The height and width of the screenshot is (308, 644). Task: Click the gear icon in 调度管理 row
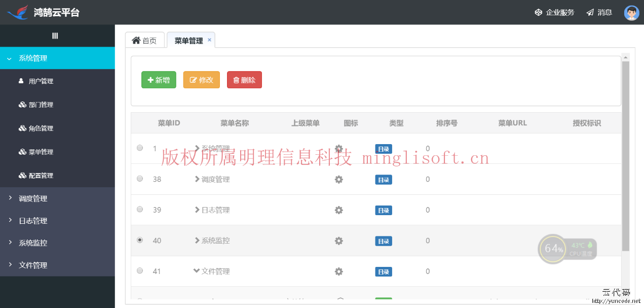pyautogui.click(x=339, y=179)
